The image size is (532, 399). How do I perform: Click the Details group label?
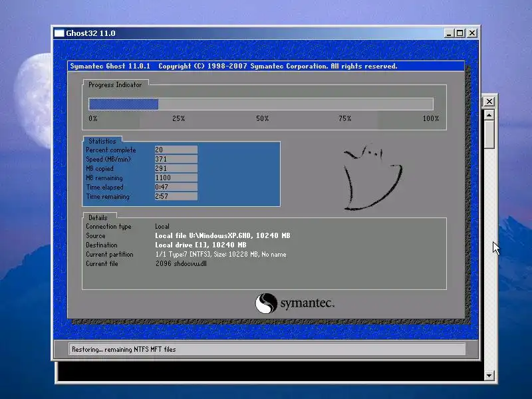tap(98, 218)
